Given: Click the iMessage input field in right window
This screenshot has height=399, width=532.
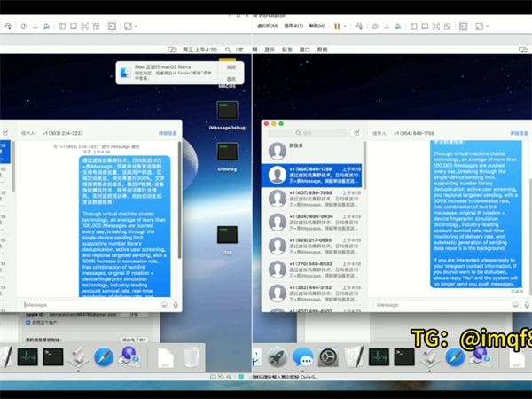Looking at the screenshot, I should [x=434, y=304].
